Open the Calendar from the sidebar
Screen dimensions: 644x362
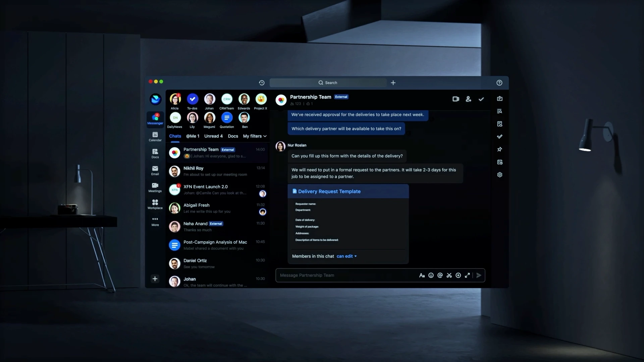[155, 136]
